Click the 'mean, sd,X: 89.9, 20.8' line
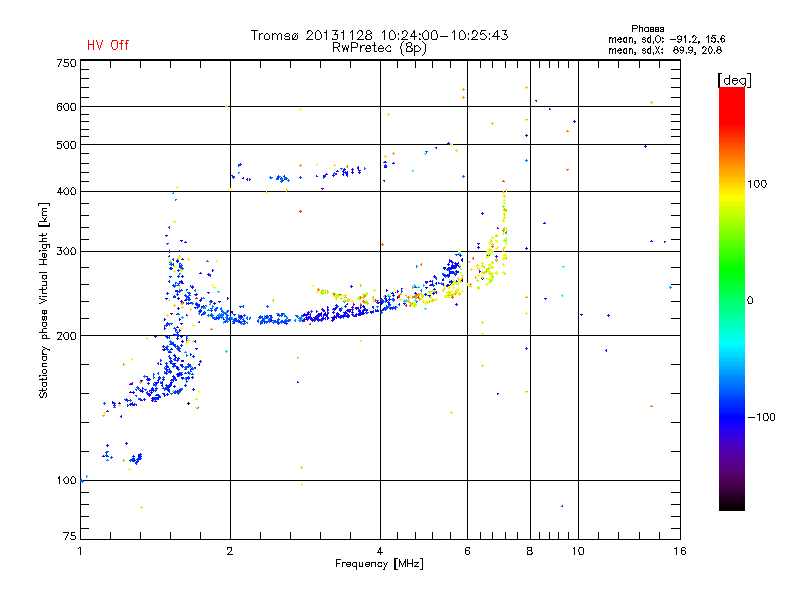The image size is (800, 600). click(x=665, y=50)
